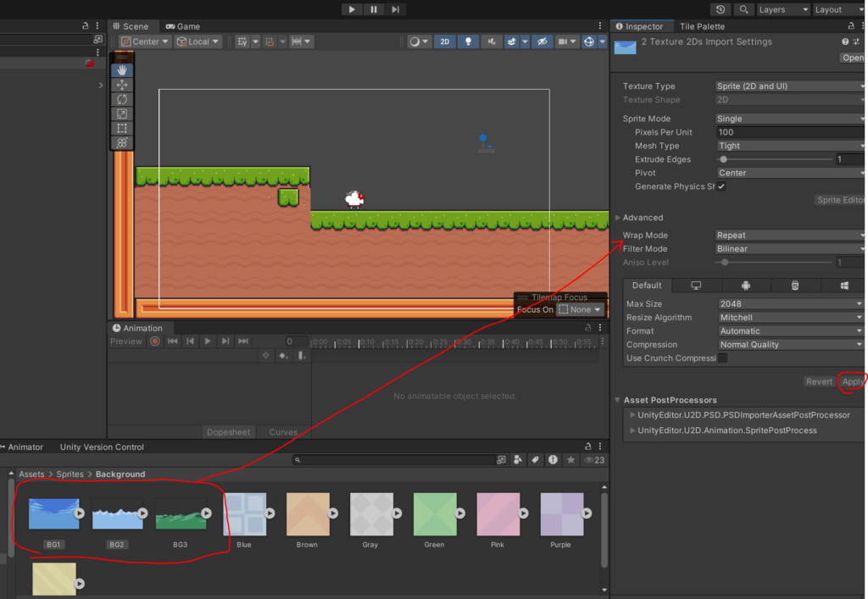Click the global search magnifier icon
Screen dimensions: 868x599
(x=743, y=9)
